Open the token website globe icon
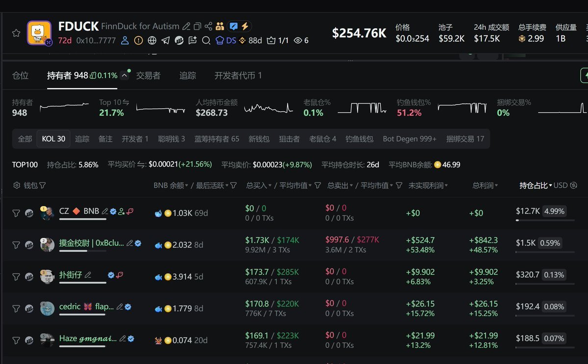588x364 pixels. point(152,40)
